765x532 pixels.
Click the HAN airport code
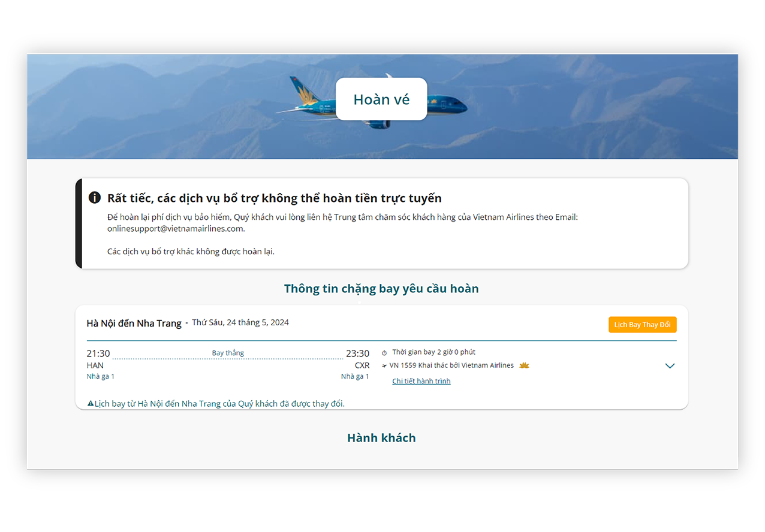[x=95, y=365]
